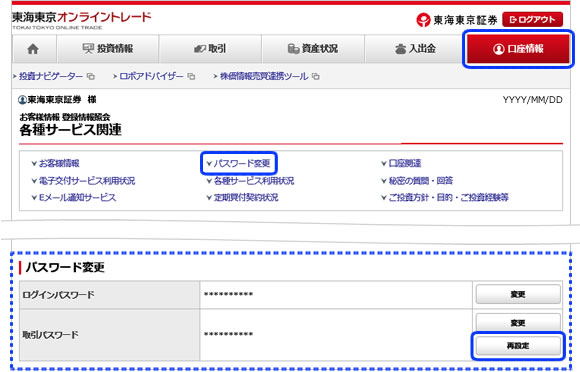Screen dimensions: 580x372
Task: Click the パスワード変更 section heading
Action: pos(65,267)
